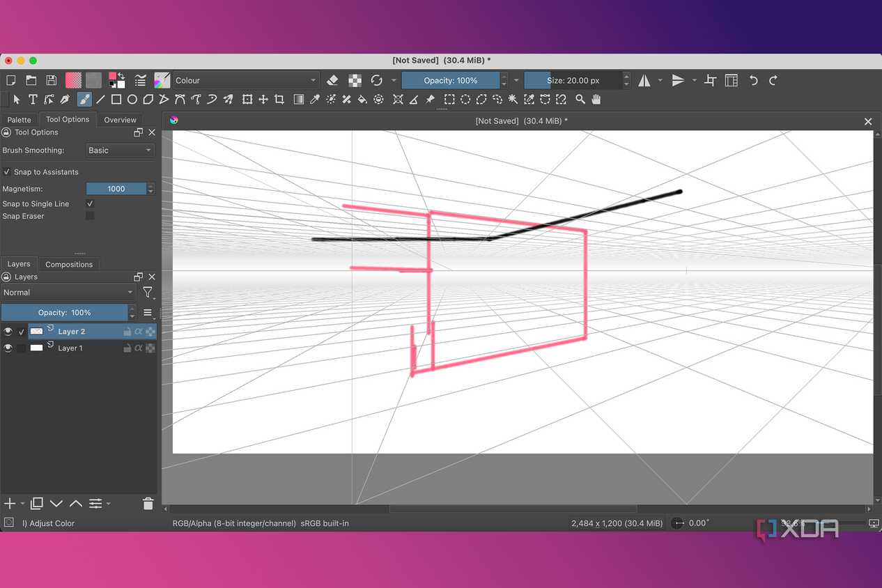
Task: Toggle vertical mirror tool
Action: coord(678,81)
